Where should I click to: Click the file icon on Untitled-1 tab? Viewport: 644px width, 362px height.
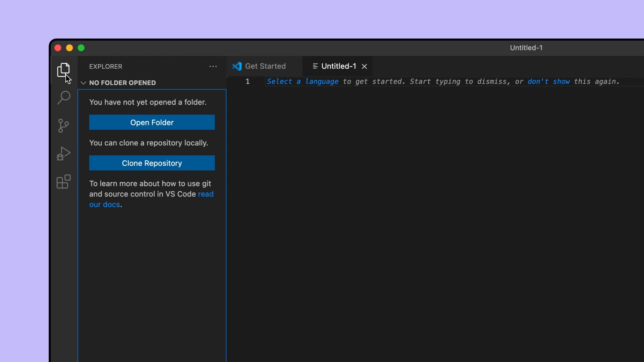(x=315, y=66)
